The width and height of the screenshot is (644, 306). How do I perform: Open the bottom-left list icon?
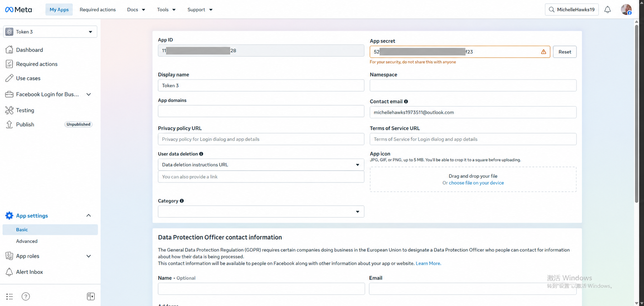(10, 296)
